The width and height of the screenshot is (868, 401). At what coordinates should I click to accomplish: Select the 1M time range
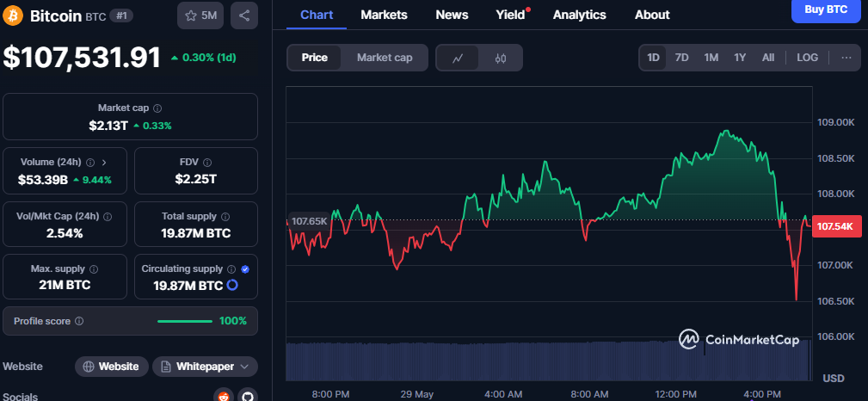(x=711, y=58)
